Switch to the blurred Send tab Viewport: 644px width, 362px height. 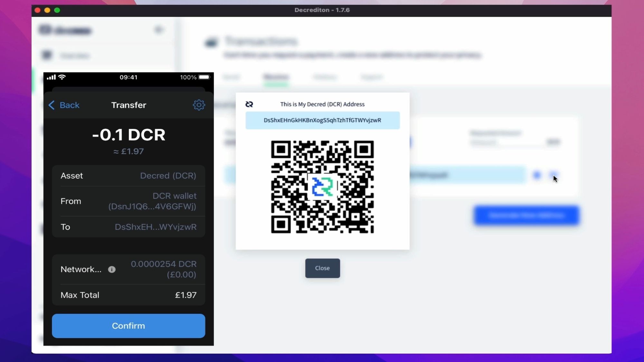coord(231,77)
